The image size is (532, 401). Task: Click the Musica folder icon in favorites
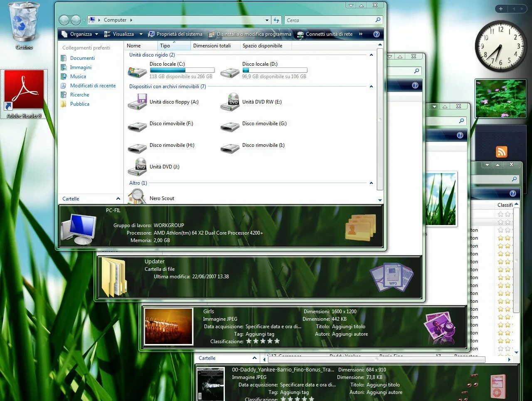point(64,77)
